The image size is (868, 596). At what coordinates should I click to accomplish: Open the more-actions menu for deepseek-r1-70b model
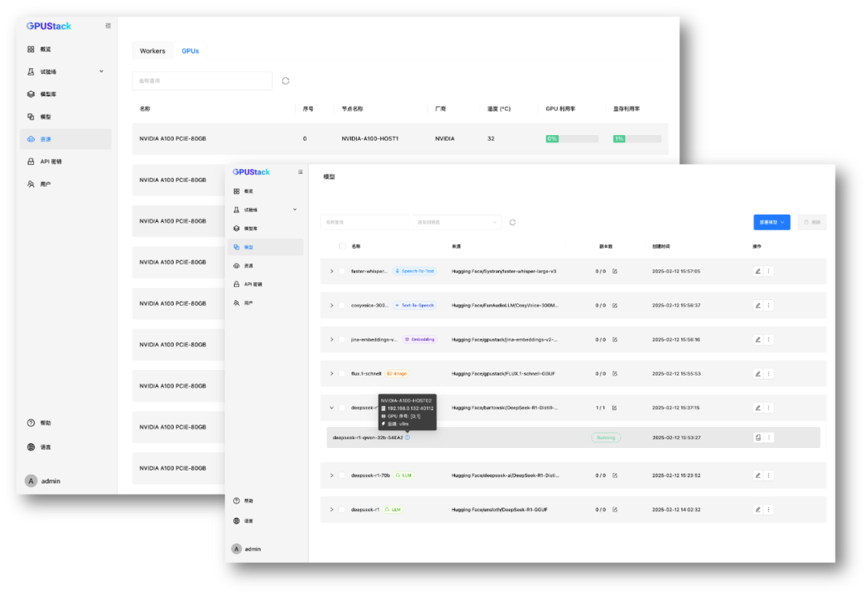click(x=768, y=475)
